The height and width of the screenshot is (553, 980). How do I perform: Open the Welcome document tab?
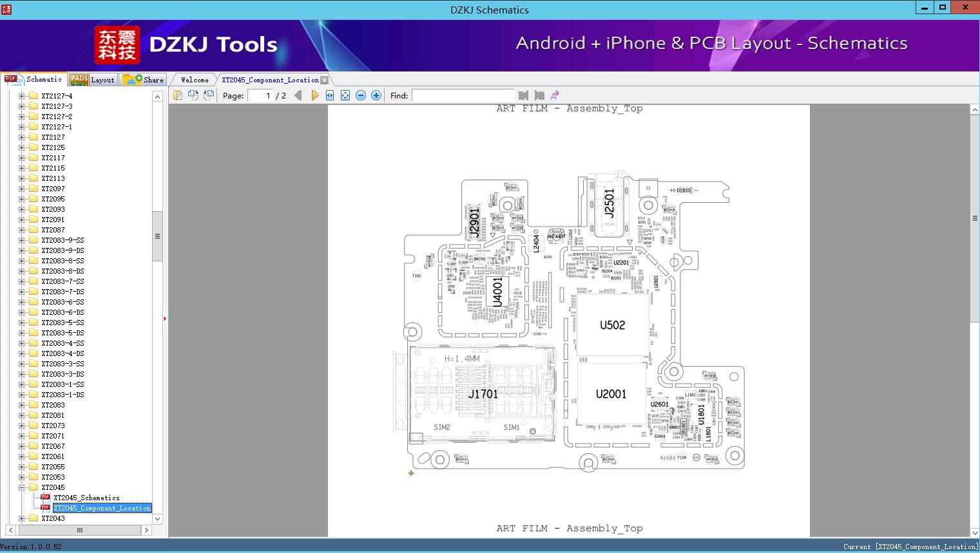pos(195,80)
